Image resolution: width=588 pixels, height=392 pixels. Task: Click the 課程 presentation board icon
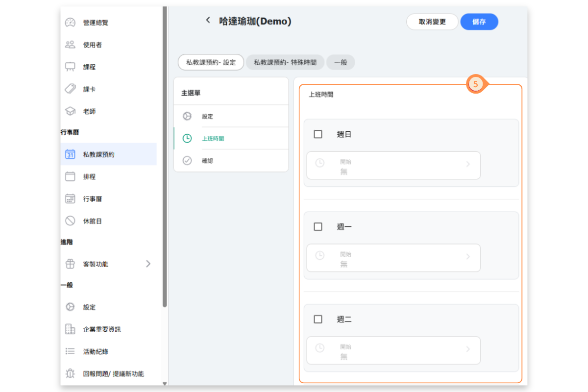click(70, 67)
